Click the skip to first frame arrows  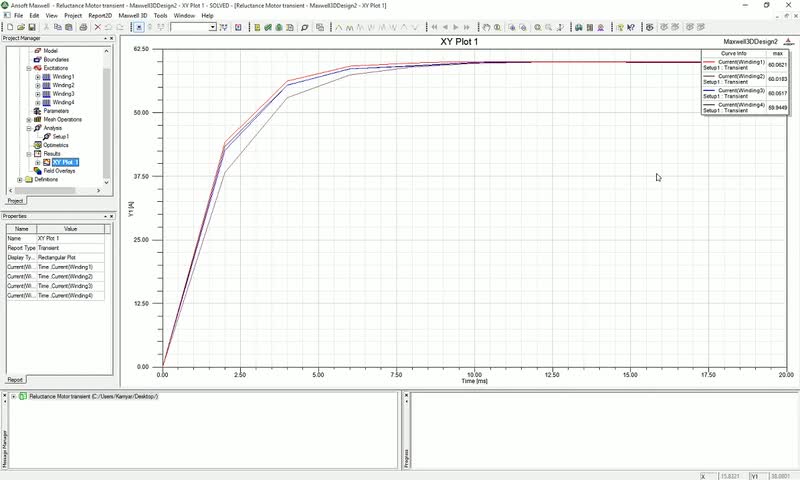click(434, 27)
